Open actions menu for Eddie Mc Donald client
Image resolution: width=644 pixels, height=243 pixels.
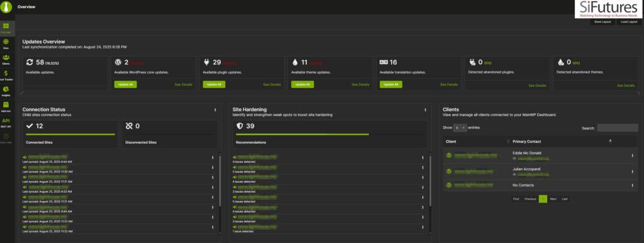point(632,155)
